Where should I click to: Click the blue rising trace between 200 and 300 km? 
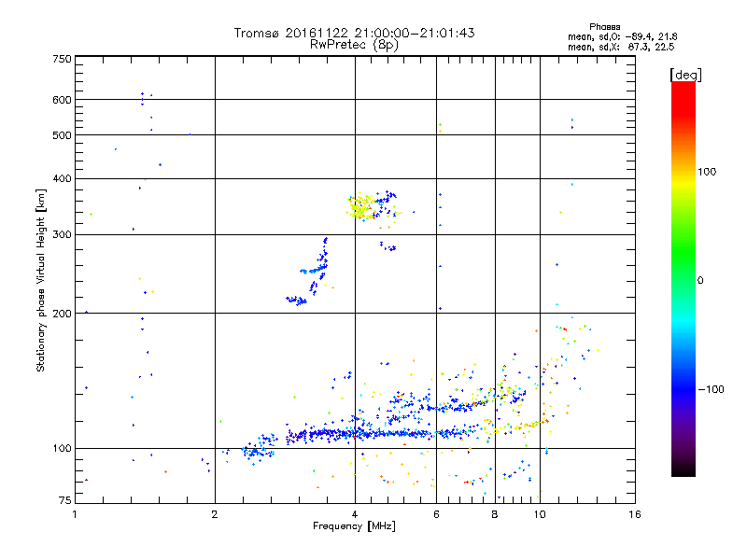pyautogui.click(x=309, y=273)
